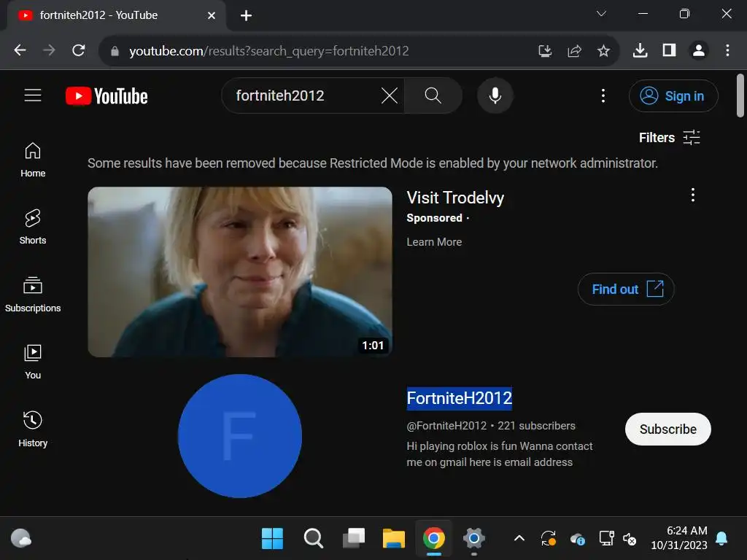
Task: Click the channel description text
Action: (499, 454)
